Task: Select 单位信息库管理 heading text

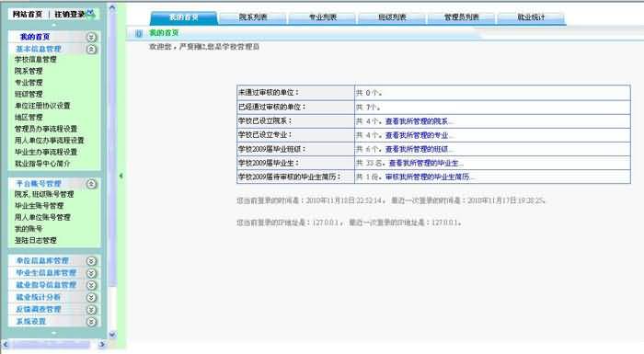Action: coord(42,261)
